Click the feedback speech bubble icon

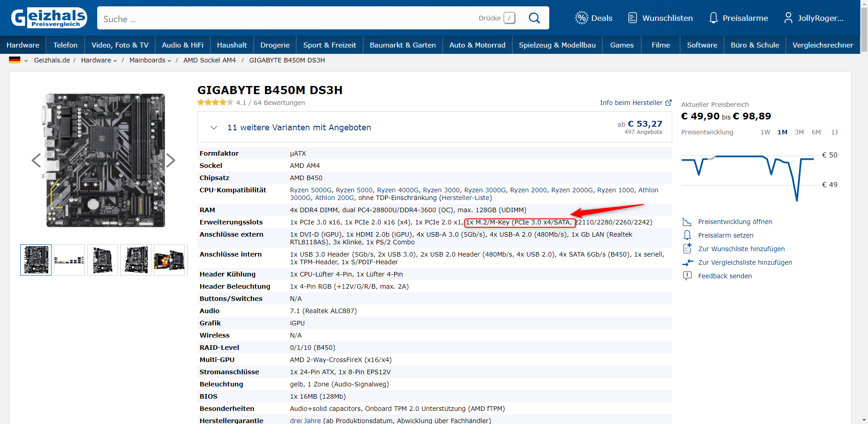(687, 276)
